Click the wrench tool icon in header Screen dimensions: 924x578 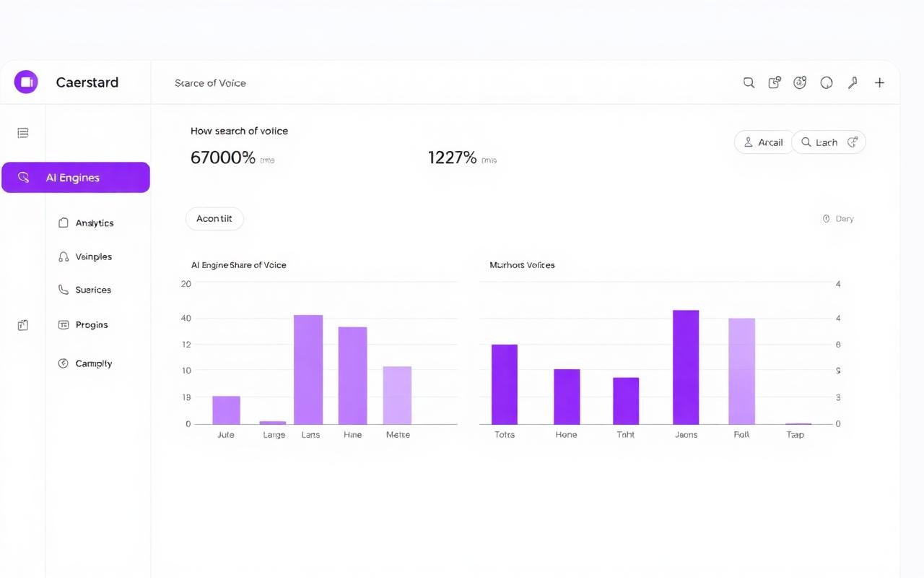[x=853, y=82]
